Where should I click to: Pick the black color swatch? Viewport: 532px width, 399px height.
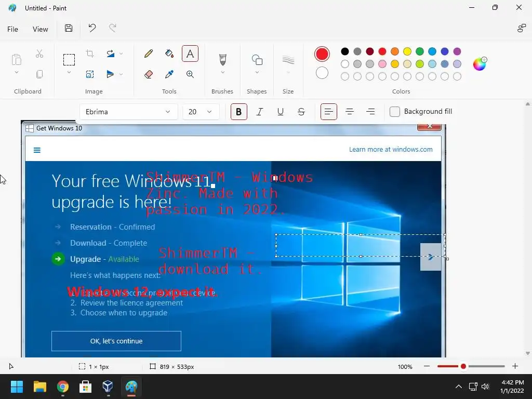click(x=345, y=51)
